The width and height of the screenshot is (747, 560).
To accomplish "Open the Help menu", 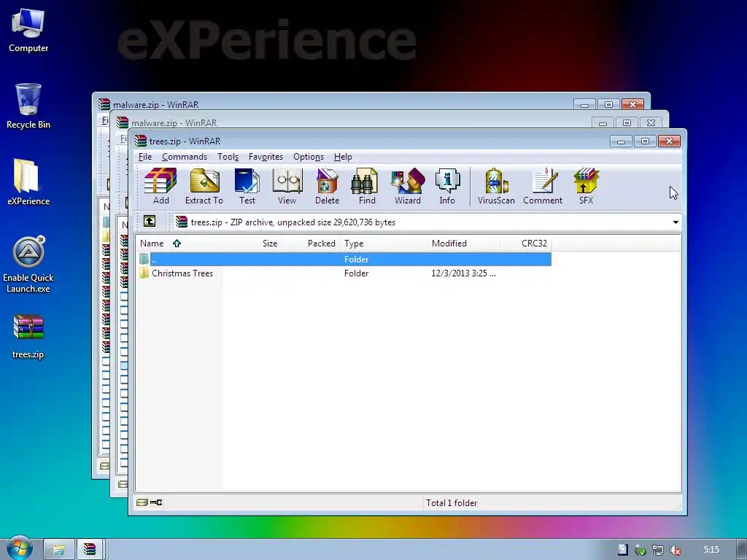I will [x=343, y=157].
